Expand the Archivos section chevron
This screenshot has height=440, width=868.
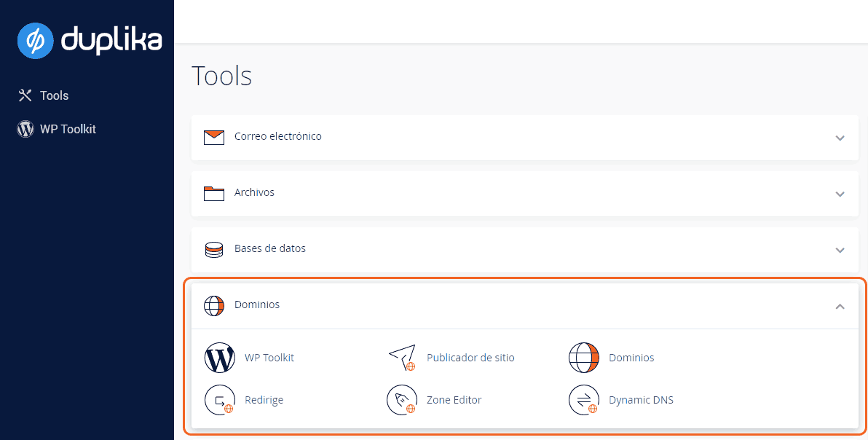click(840, 194)
